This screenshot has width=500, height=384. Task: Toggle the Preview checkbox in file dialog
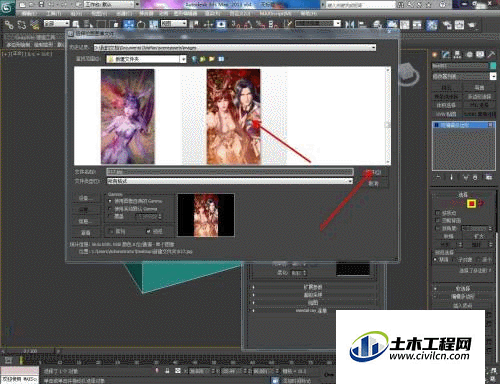pyautogui.click(x=149, y=231)
